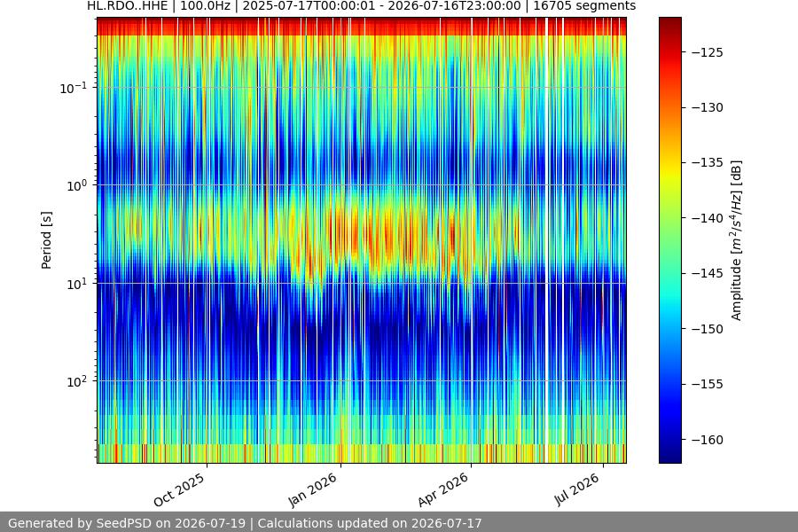Viewport: 798px width, 532px height.
Task: Click the start date '2025-07-17T00:00:01' in title
Action: pos(309,6)
